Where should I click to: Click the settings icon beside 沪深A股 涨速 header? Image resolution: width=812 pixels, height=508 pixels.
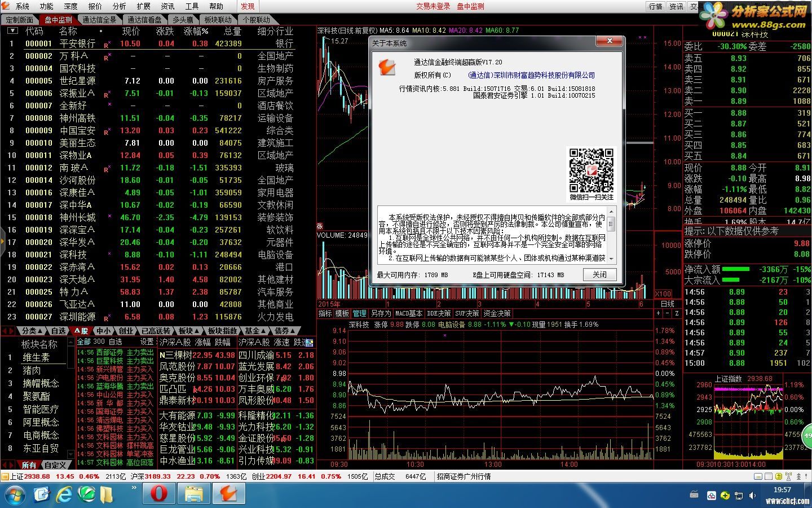click(308, 342)
